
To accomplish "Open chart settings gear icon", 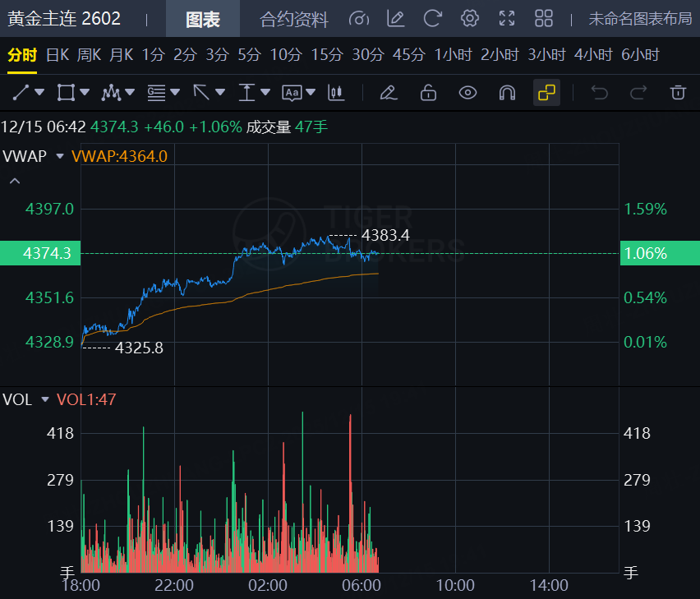I will [470, 19].
